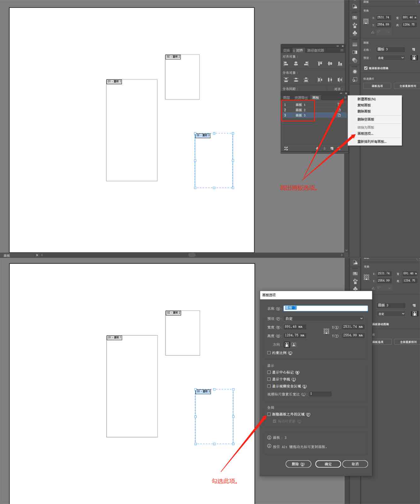Image resolution: width=420 pixels, height=504 pixels.
Task: Click the options icon on 画板 3 row
Action: [339, 115]
